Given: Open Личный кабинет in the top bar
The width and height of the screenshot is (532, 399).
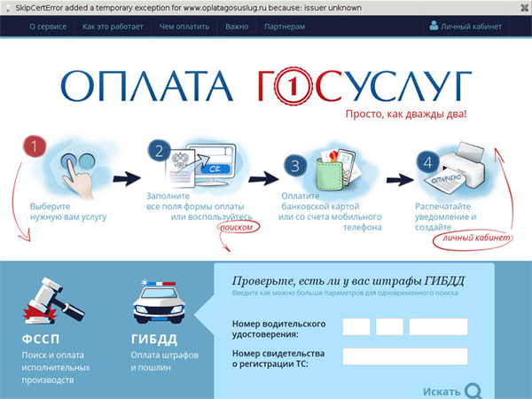Looking at the screenshot, I should 471,27.
